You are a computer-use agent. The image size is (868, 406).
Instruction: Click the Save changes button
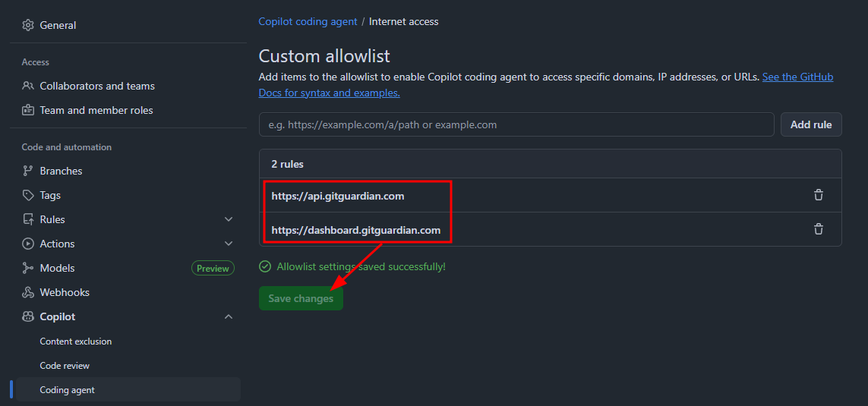point(301,299)
